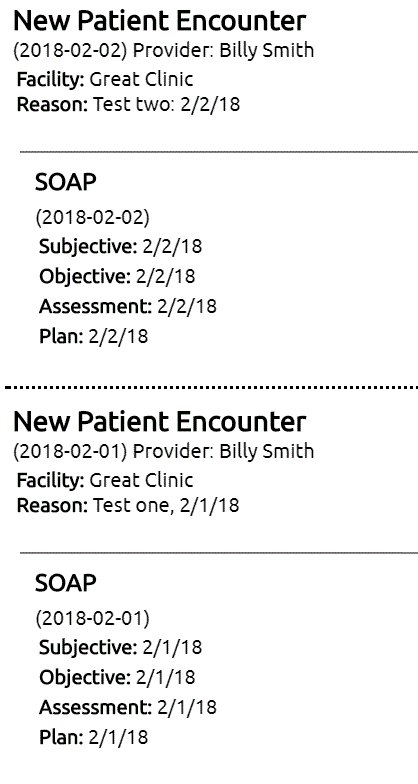This screenshot has width=418, height=784.
Task: Click the (2018-02-02) date under first SOAP
Action: pyautogui.click(x=92, y=218)
